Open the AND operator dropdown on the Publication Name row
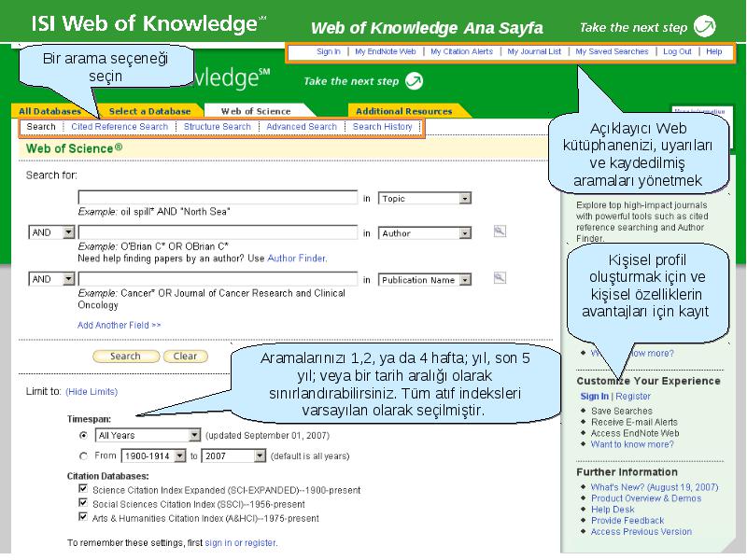This screenshot has width=747, height=560. [x=52, y=279]
